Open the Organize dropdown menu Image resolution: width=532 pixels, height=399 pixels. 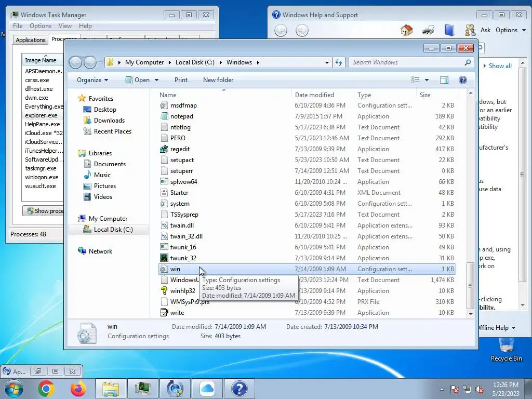coord(92,79)
